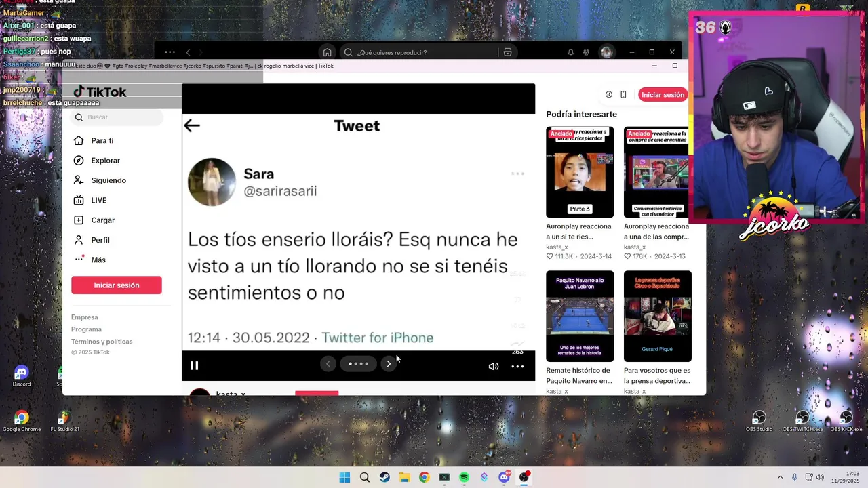Click the 111.3K likes count
This screenshot has height=488, width=868.
(559, 257)
